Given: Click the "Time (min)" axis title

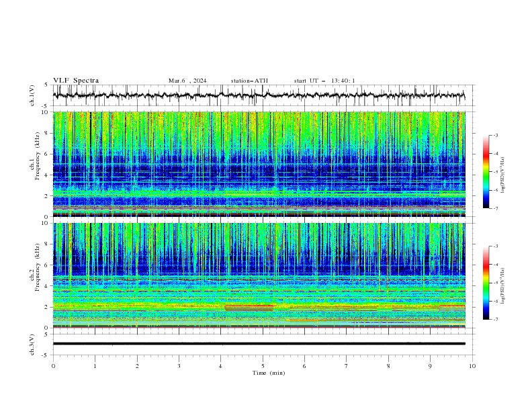Looking at the screenshot, I should coord(269,373).
